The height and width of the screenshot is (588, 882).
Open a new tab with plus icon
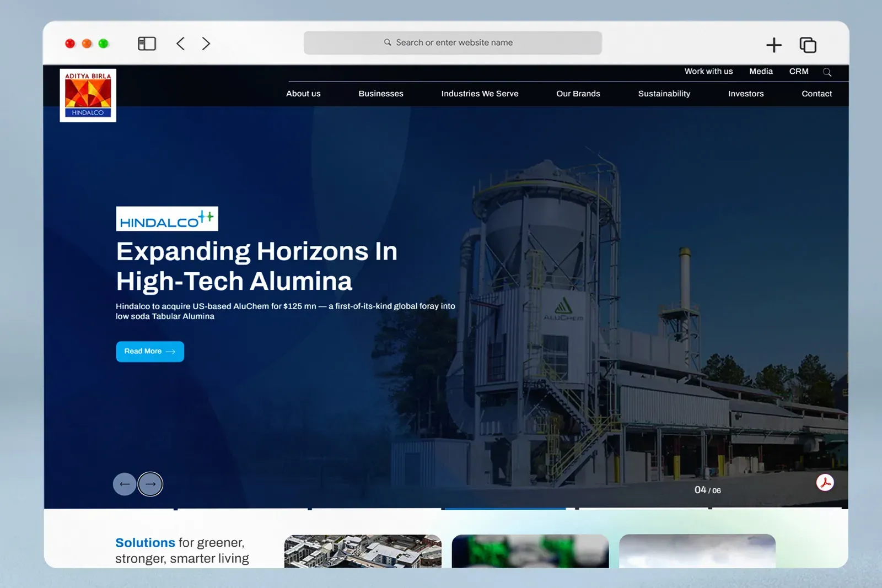tap(774, 45)
